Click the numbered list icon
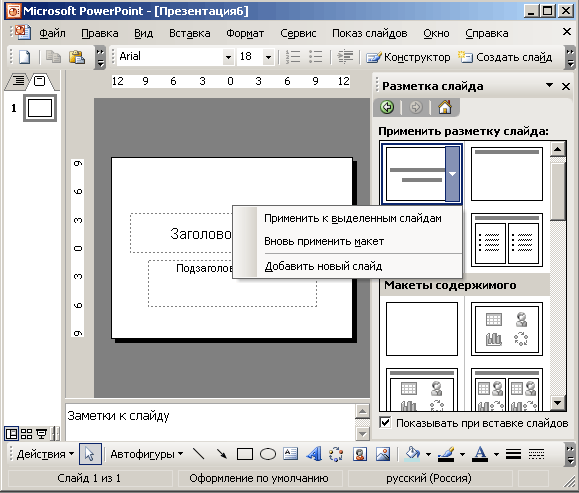Screen dimensions: 579x493 click(x=293, y=57)
